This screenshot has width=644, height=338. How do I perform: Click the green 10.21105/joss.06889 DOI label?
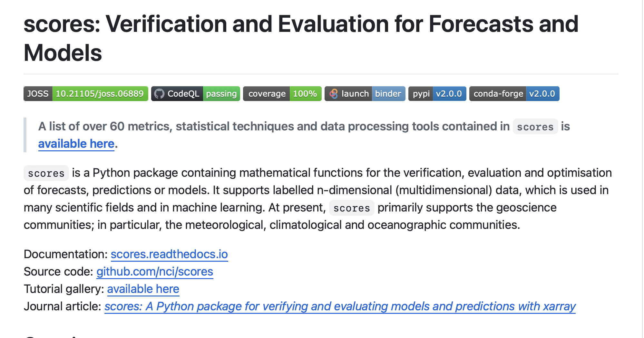point(100,94)
